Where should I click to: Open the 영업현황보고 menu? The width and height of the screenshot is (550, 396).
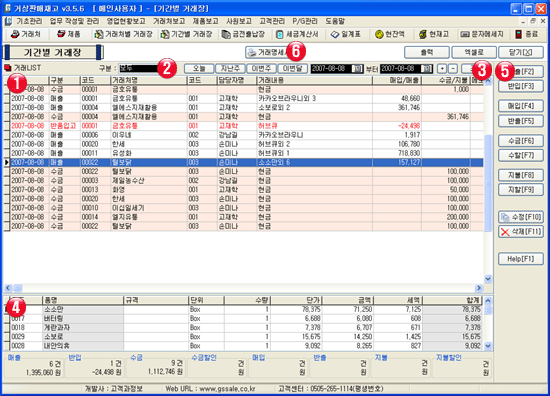(x=126, y=21)
